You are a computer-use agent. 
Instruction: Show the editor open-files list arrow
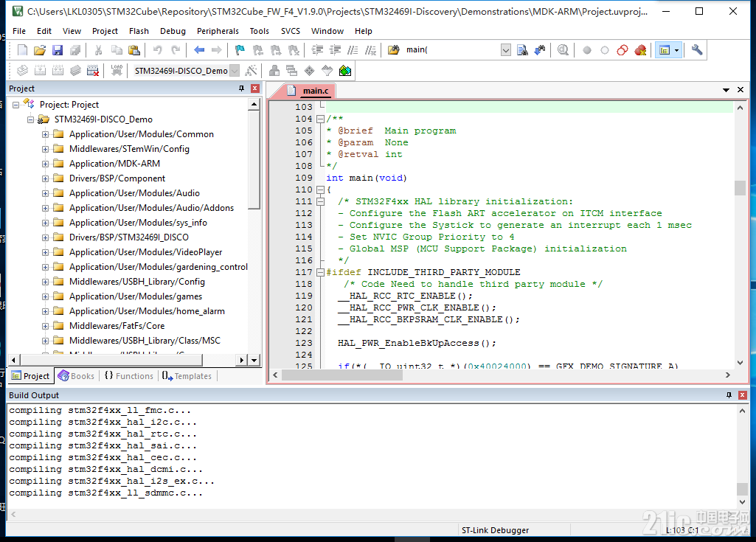click(x=726, y=90)
